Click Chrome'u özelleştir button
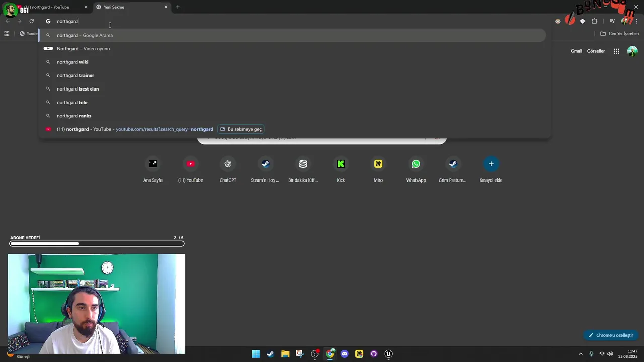 pyautogui.click(x=611, y=335)
